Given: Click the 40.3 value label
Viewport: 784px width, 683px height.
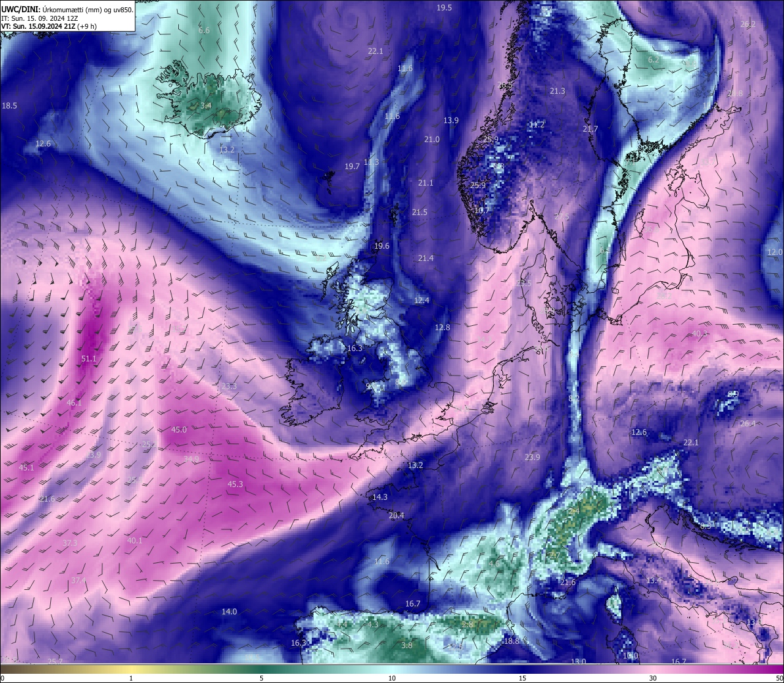Looking at the screenshot, I should (x=699, y=333).
